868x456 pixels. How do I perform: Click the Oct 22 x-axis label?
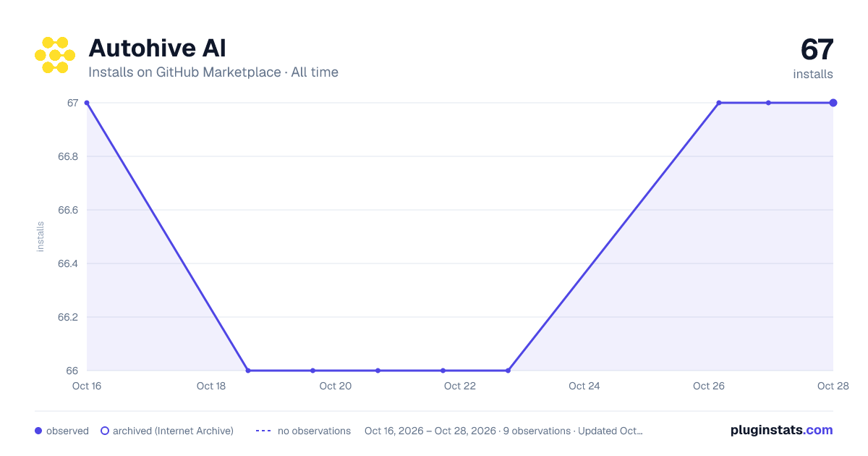(460, 386)
